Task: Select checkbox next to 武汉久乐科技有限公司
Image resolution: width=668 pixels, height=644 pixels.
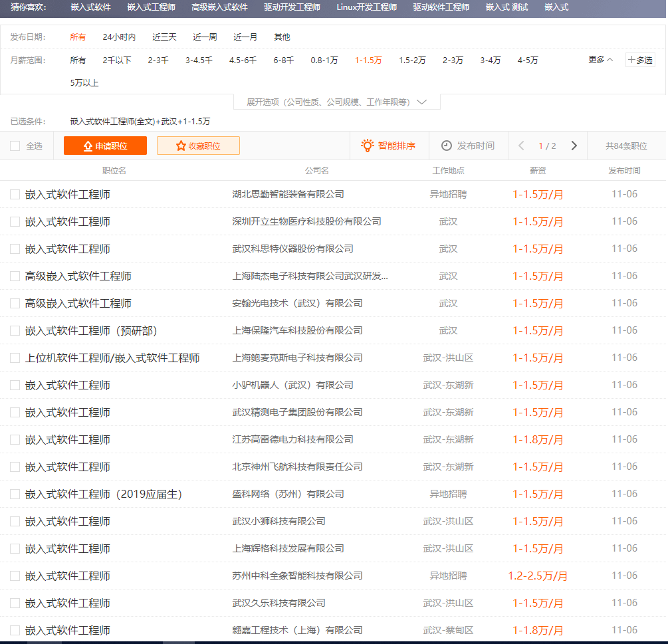Action: pyautogui.click(x=15, y=603)
